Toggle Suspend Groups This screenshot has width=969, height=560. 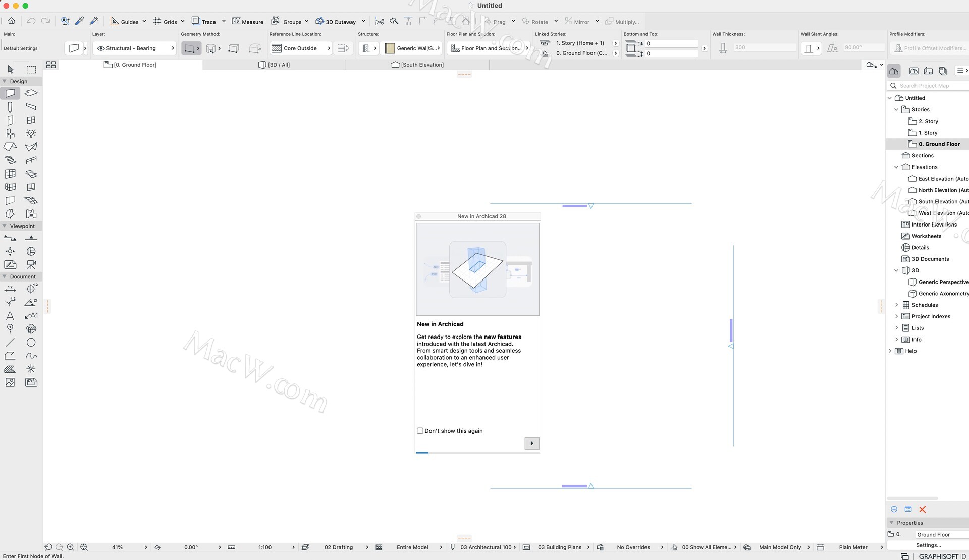click(286, 22)
